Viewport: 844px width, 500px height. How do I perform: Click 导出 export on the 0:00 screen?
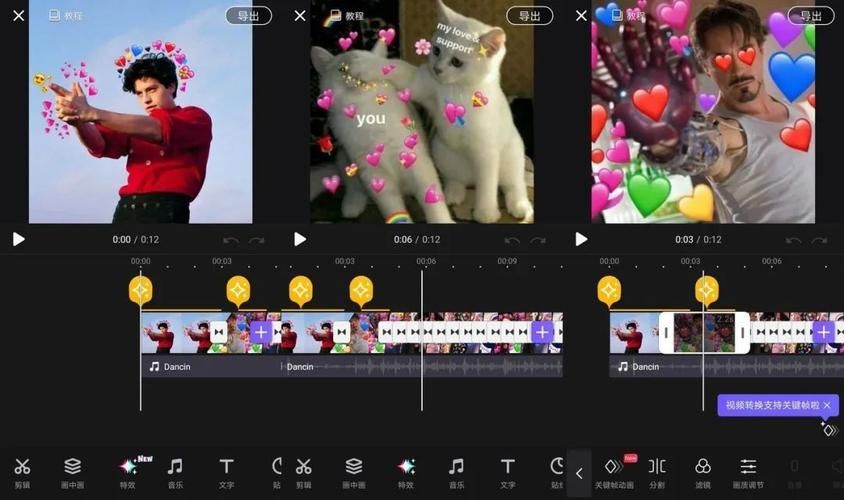pos(248,16)
